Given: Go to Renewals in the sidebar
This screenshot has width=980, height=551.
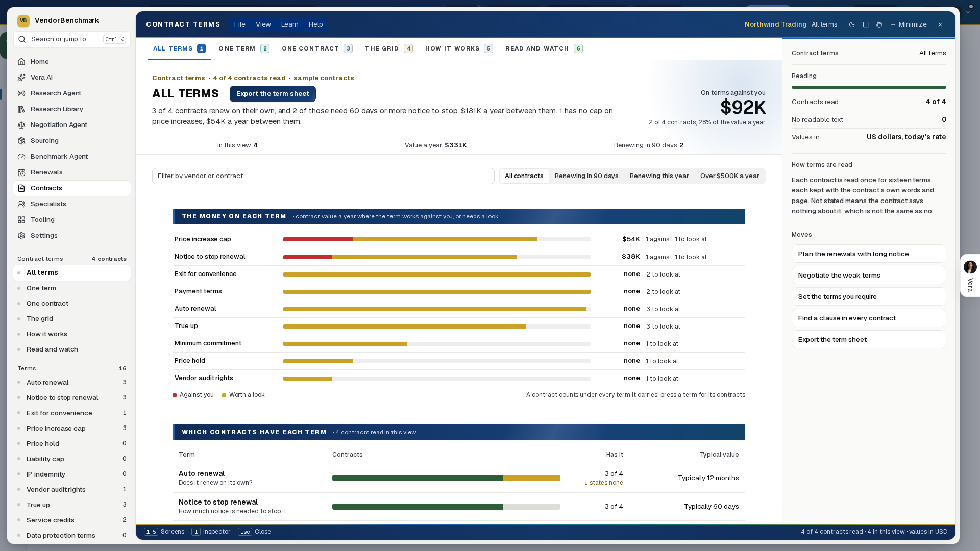Looking at the screenshot, I should pos(72,172).
